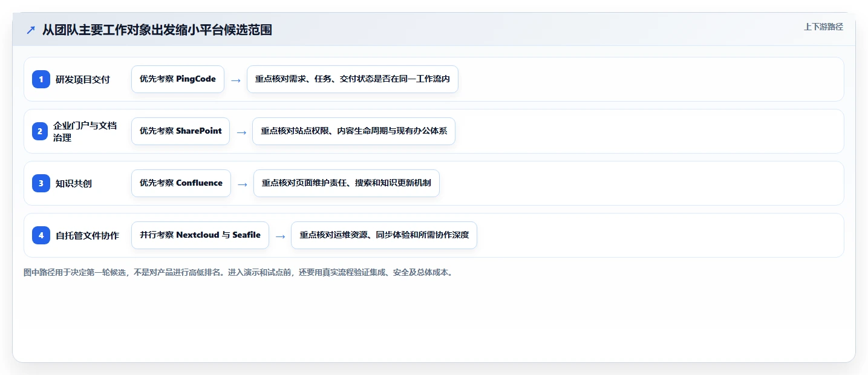Click the arrow after 优先考察 SharePoint
Viewport: 868px width, 375px height.
241,132
